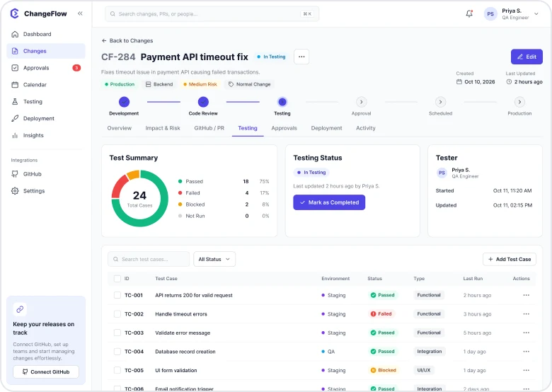The width and height of the screenshot is (552, 392).
Task: Check the TC-005 row checkbox
Action: pyautogui.click(x=117, y=370)
